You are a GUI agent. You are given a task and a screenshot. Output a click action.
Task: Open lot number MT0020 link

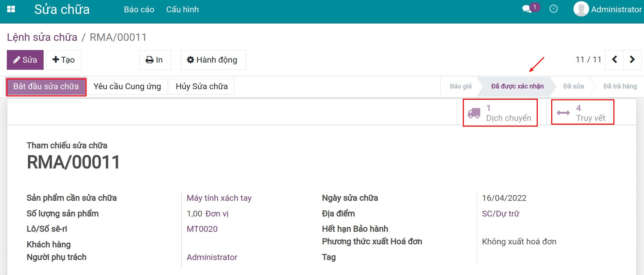click(x=202, y=229)
